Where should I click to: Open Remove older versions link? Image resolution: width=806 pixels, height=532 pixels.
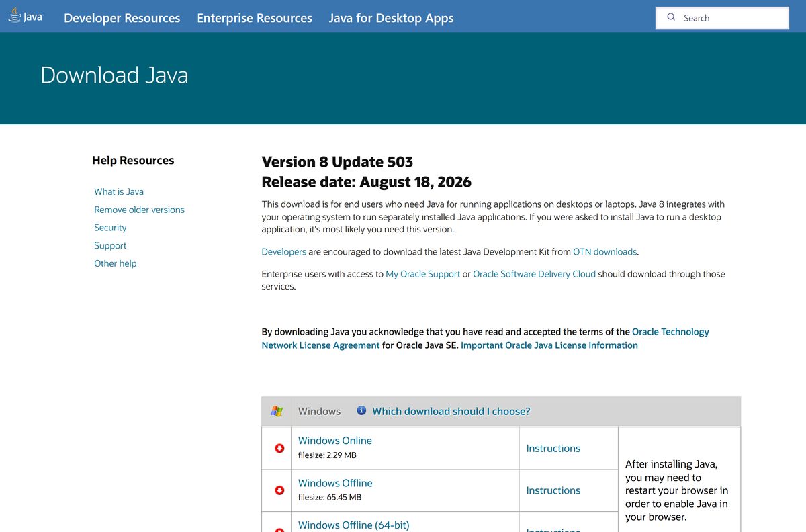click(139, 210)
